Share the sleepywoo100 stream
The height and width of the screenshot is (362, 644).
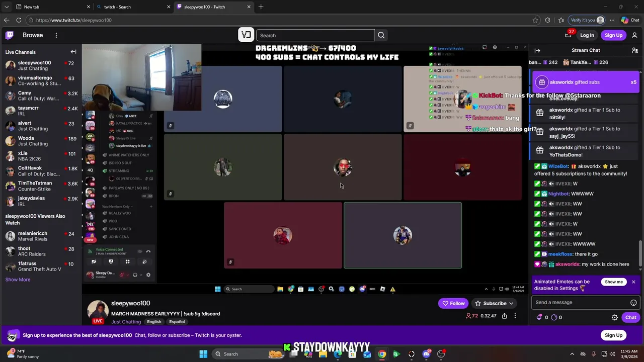pos(504,316)
